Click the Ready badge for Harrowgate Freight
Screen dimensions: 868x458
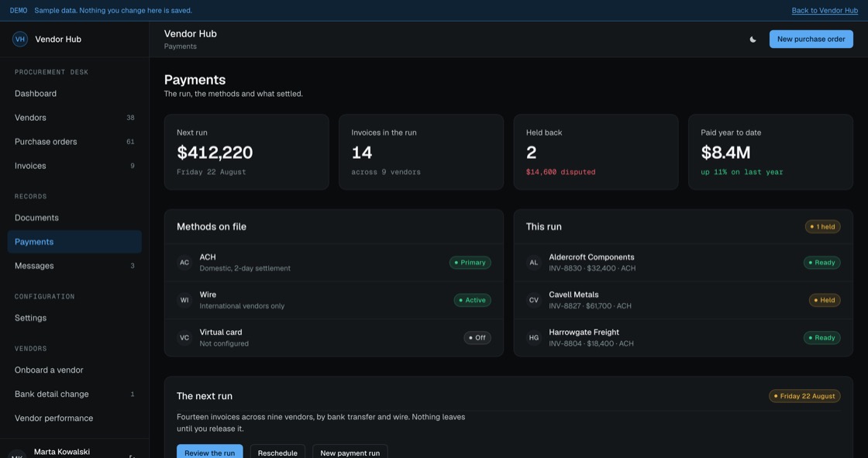point(822,338)
